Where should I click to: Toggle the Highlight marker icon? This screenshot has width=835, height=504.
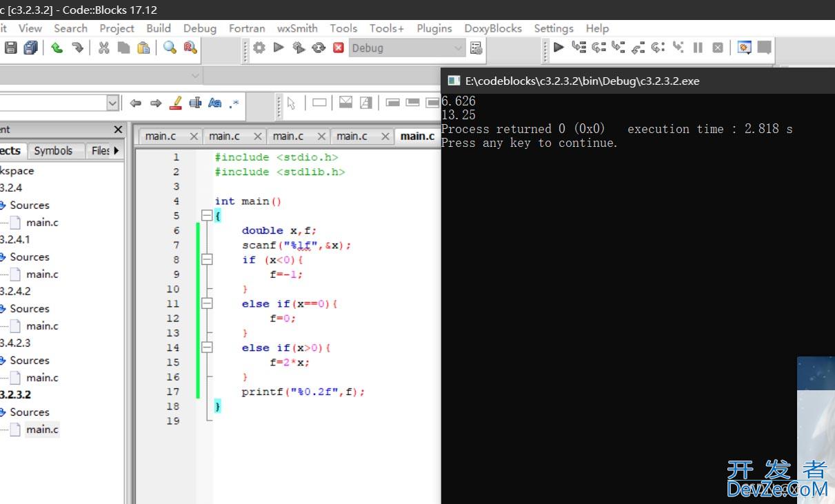(x=176, y=103)
